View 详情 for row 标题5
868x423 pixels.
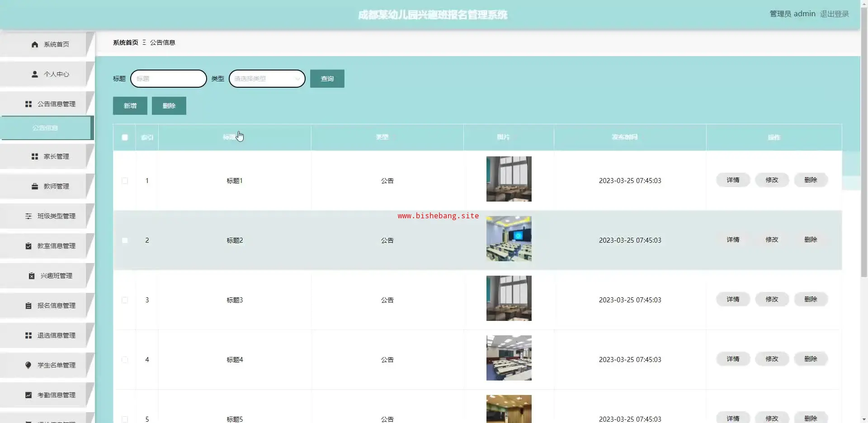tap(733, 418)
